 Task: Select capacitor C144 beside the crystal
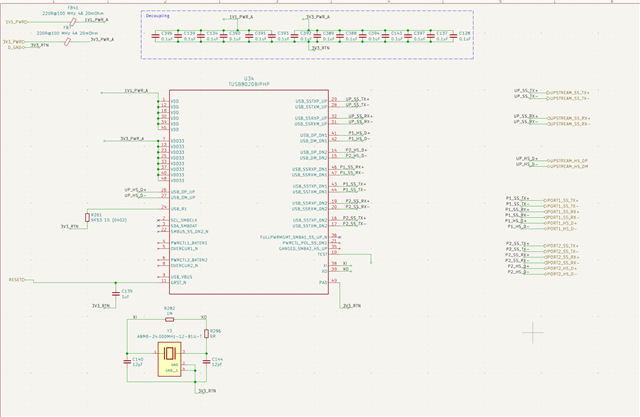[207, 362]
